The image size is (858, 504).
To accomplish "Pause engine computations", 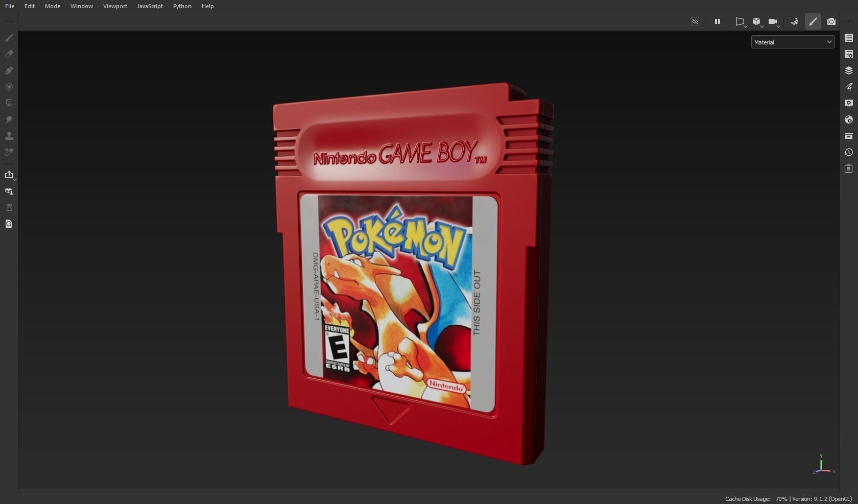I will click(x=718, y=21).
